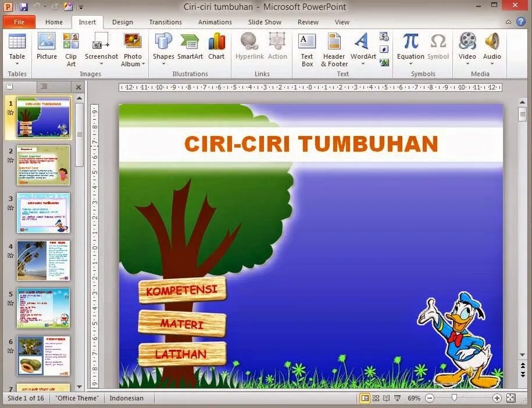Viewport: 532px width, 408px height.
Task: Click the LATIHAN wooden sign
Action: pyautogui.click(x=182, y=354)
